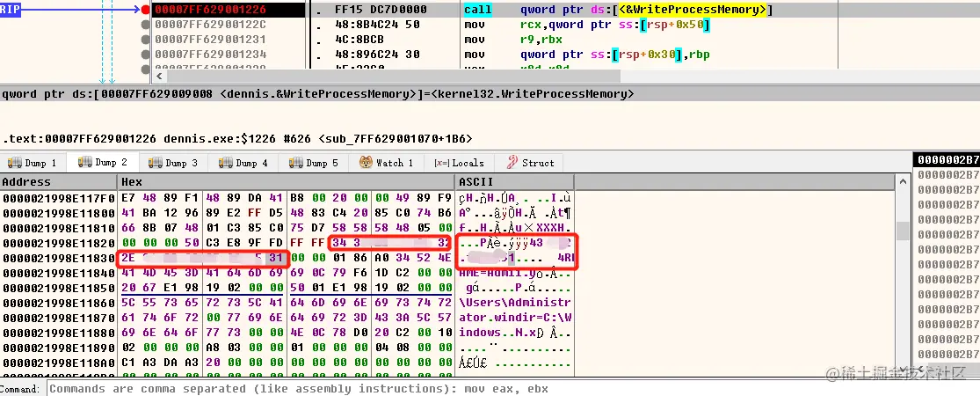This screenshot has height=396, width=980.
Task: Select instruction mov qword ptr ss:[rsp+0x30],rbp
Action: pos(586,55)
